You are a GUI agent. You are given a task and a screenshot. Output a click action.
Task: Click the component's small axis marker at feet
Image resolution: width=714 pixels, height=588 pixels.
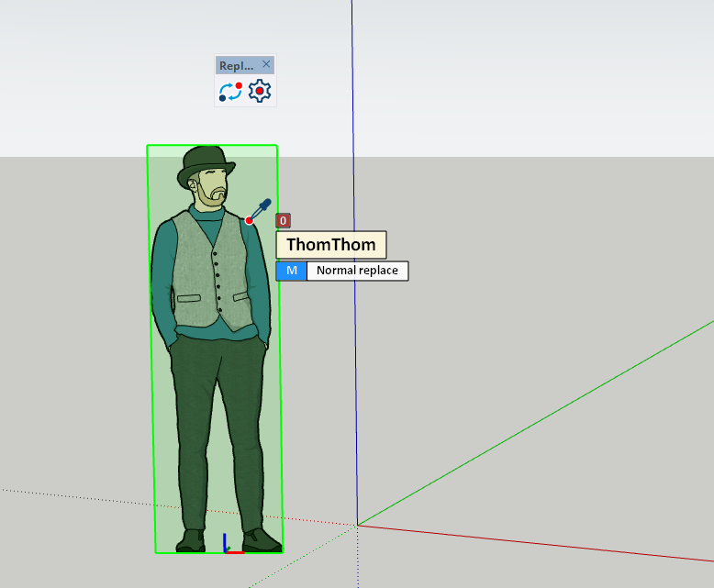227,548
